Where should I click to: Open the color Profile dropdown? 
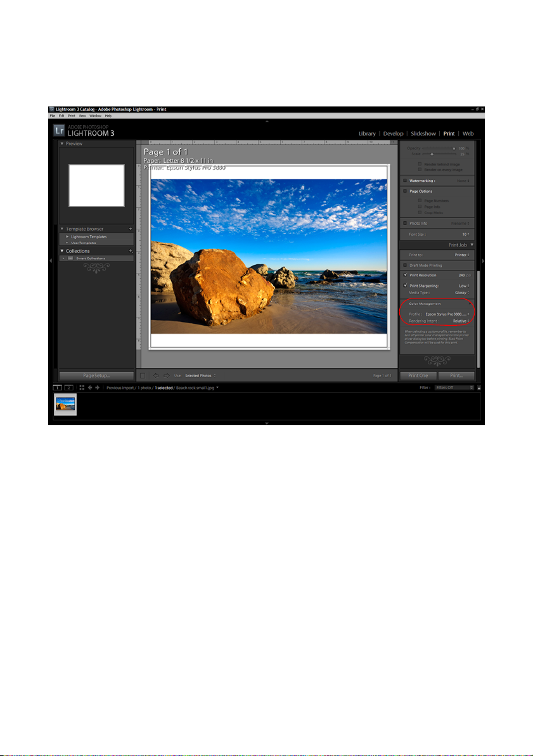[447, 314]
